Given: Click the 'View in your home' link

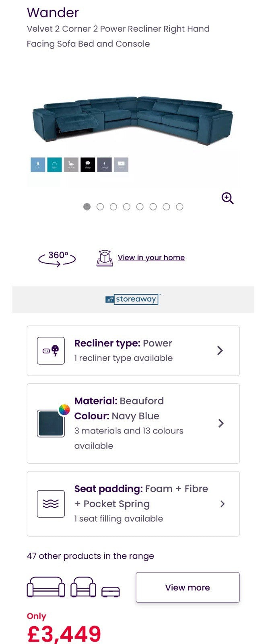Looking at the screenshot, I should tap(151, 258).
